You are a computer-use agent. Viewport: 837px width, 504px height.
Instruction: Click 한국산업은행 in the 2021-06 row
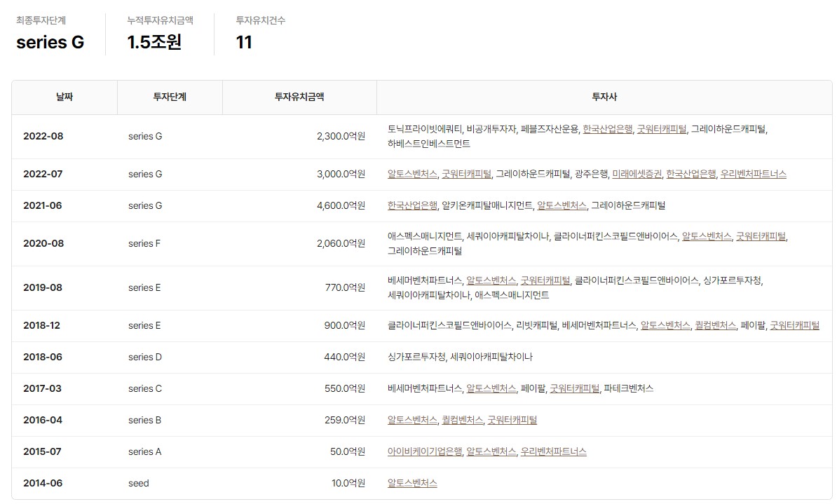(x=412, y=205)
